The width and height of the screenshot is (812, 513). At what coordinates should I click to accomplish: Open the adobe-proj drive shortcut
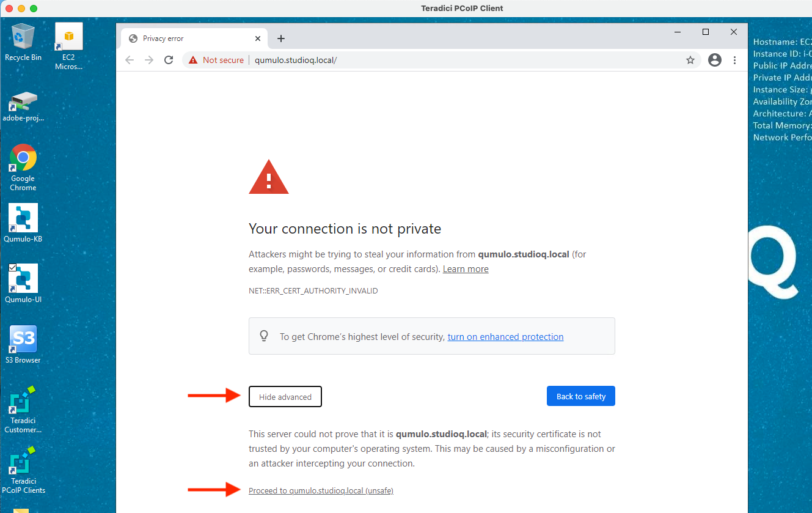(x=23, y=106)
